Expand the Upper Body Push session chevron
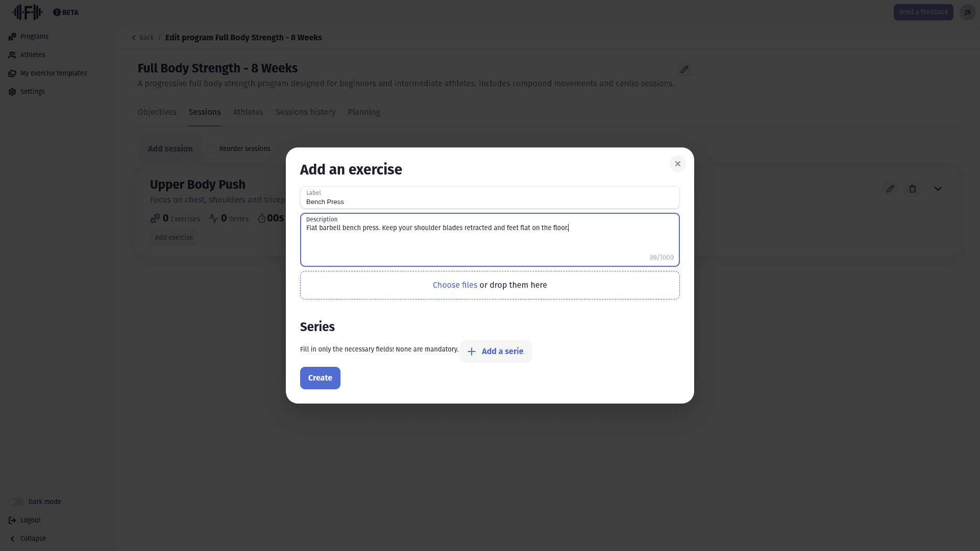980x551 pixels. pyautogui.click(x=938, y=189)
